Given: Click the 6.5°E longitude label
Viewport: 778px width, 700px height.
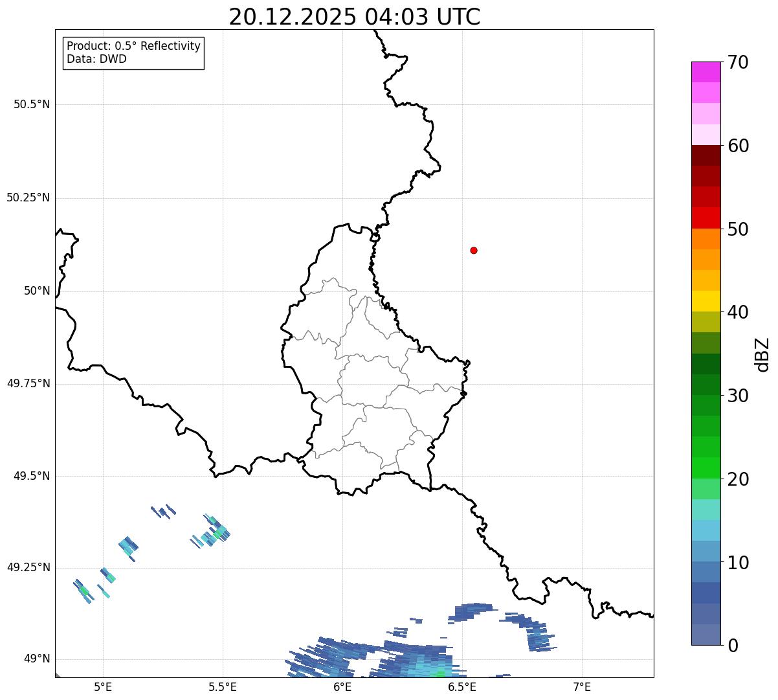Looking at the screenshot, I should pyautogui.click(x=462, y=687).
